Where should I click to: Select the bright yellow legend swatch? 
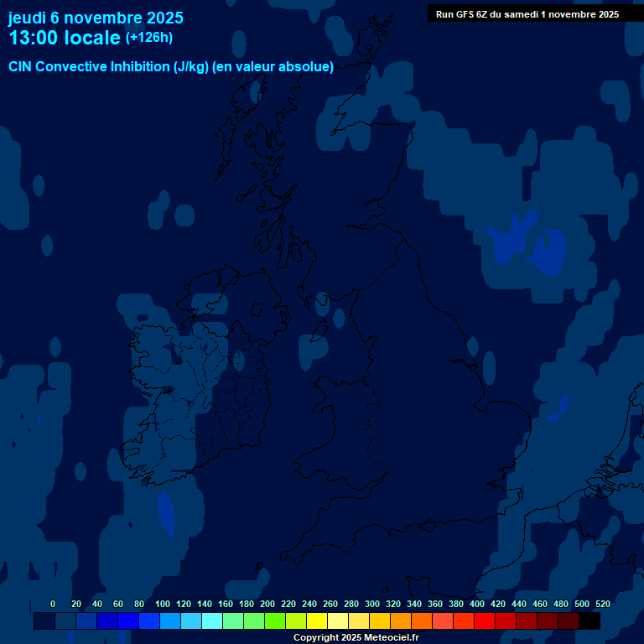click(317, 621)
